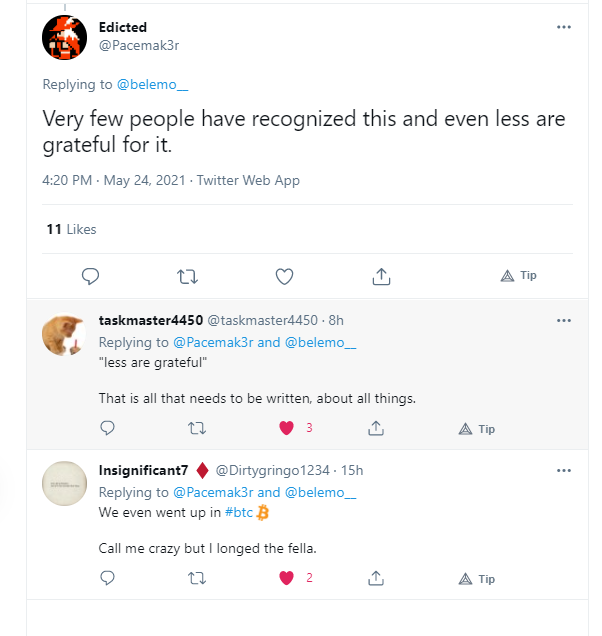
Task: Open more options on Edicted's tweet
Action: [564, 27]
